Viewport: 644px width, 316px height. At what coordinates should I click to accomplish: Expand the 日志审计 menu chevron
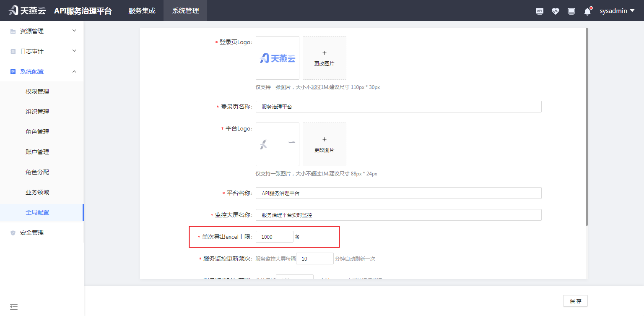point(74,51)
